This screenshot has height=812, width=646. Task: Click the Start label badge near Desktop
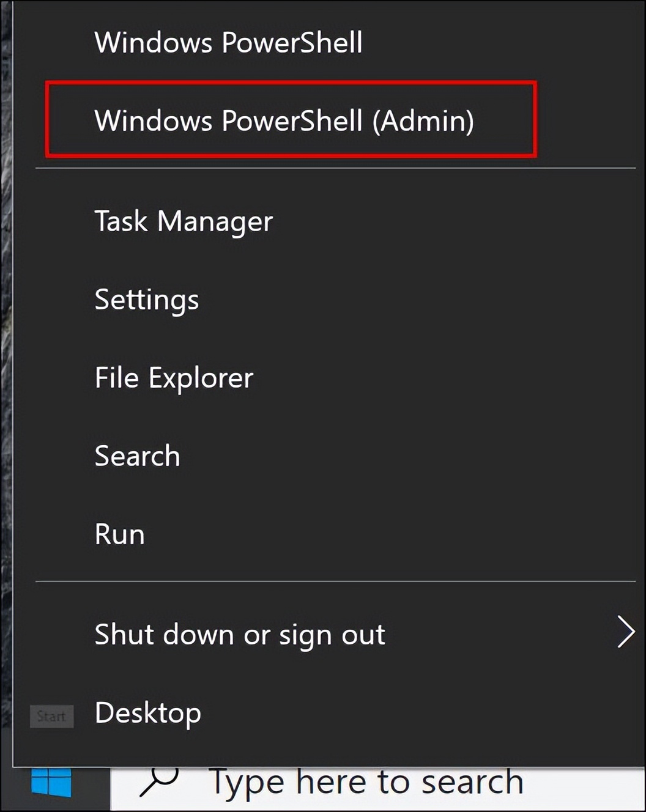(51, 716)
